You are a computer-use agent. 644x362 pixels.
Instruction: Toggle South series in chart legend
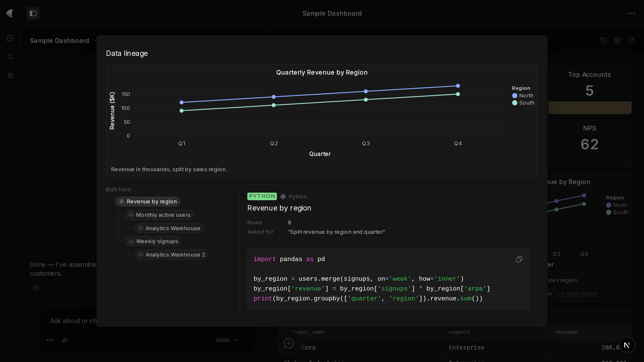(523, 103)
